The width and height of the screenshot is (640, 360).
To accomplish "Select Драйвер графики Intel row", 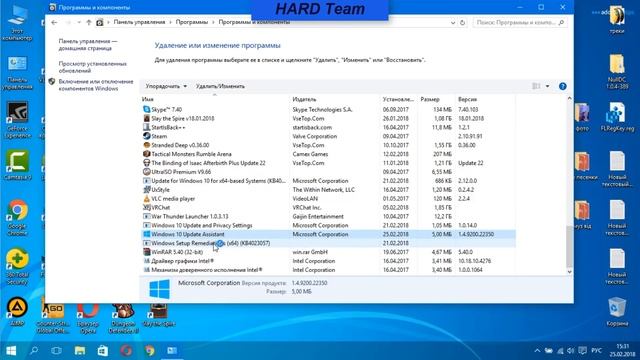I will point(328,261).
